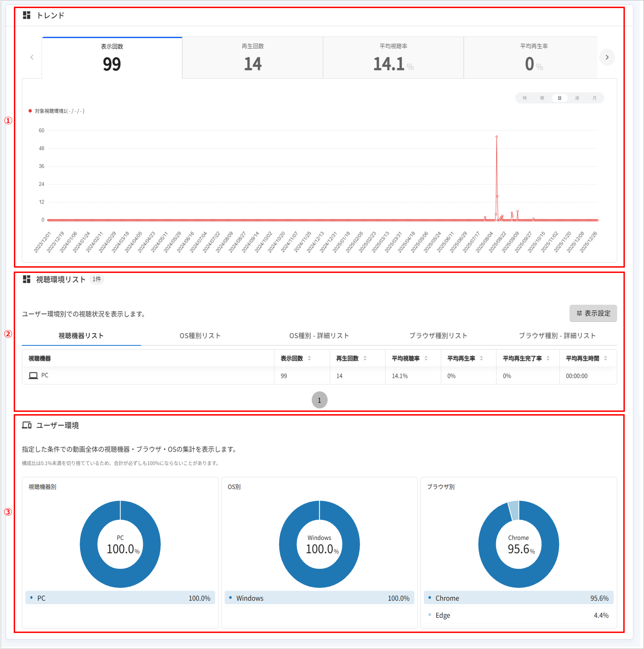Sort by 平均再生時間 column arrows
The height and width of the screenshot is (649, 644).
click(605, 358)
